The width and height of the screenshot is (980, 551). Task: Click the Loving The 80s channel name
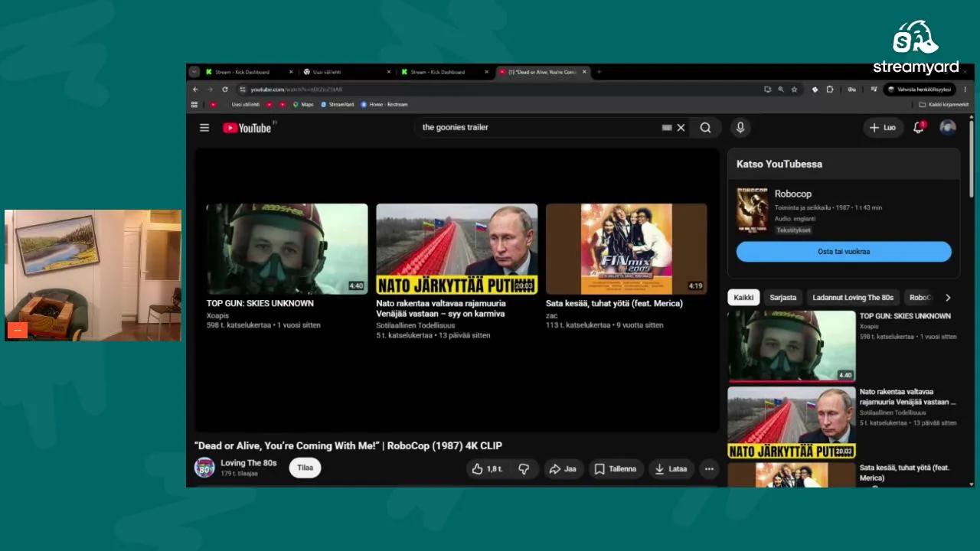(249, 463)
